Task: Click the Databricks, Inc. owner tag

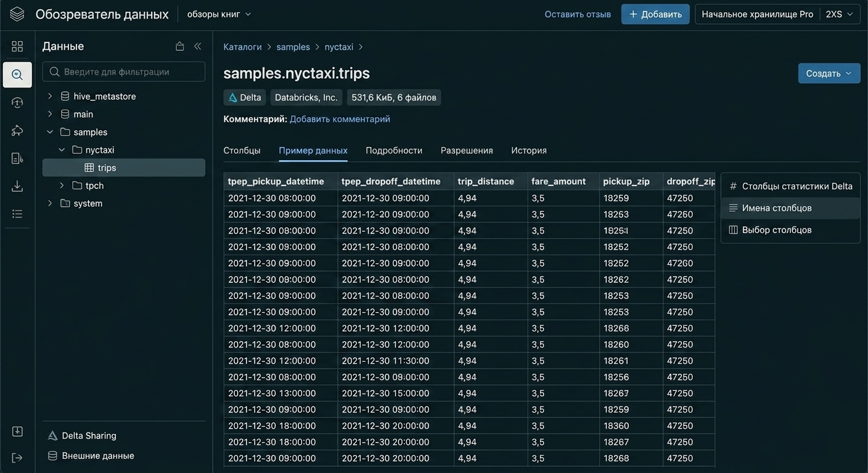Action: point(306,97)
